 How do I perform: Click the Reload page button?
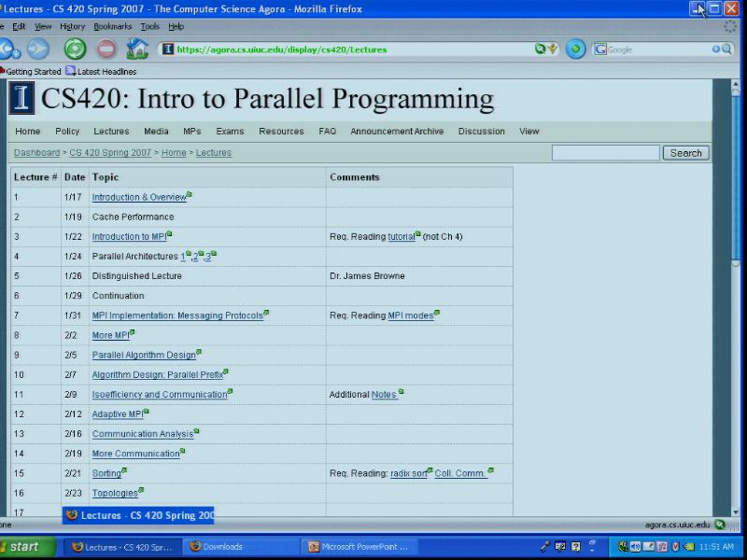click(x=75, y=49)
